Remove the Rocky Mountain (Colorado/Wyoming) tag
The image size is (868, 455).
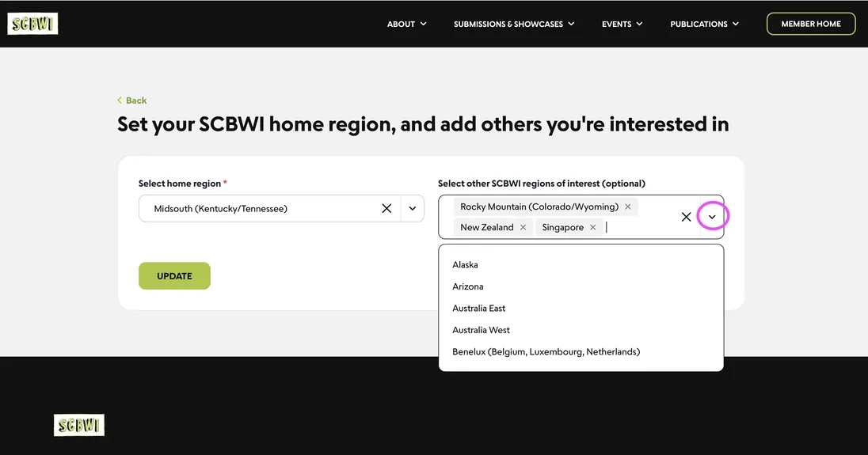coord(628,207)
